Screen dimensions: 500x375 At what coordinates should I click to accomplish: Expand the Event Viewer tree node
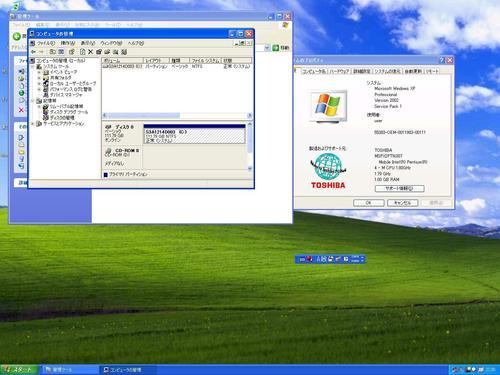[x=39, y=72]
